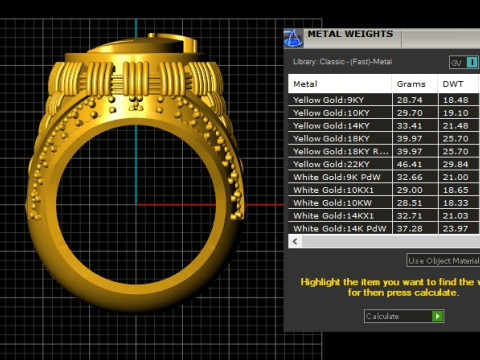Click the Metal Weights scale icon
The height and width of the screenshot is (360, 480).
point(293,38)
